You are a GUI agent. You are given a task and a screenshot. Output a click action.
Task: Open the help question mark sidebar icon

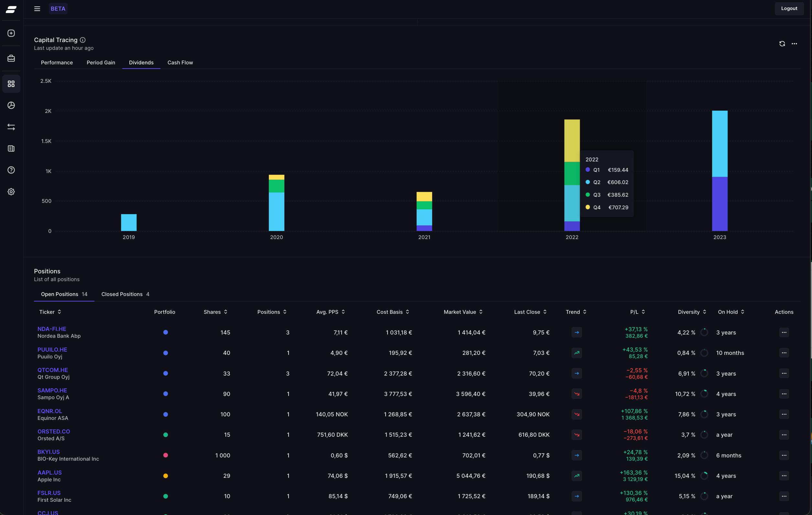[x=11, y=170]
